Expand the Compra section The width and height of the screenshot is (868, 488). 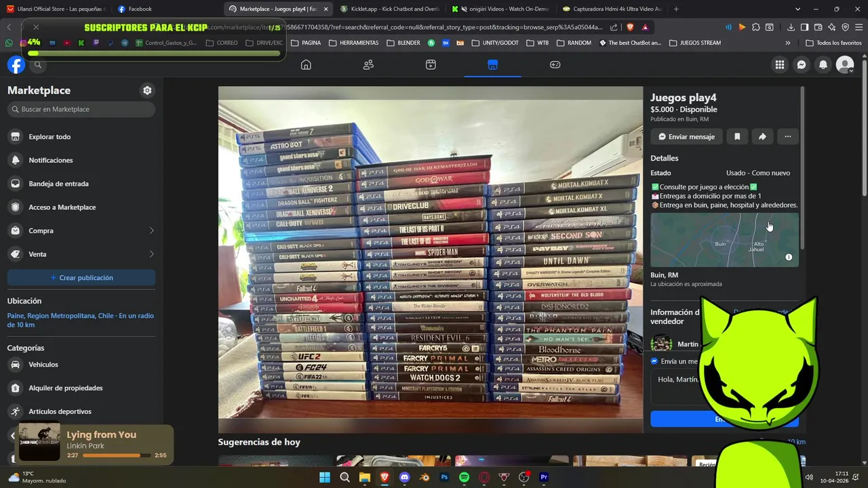click(81, 230)
